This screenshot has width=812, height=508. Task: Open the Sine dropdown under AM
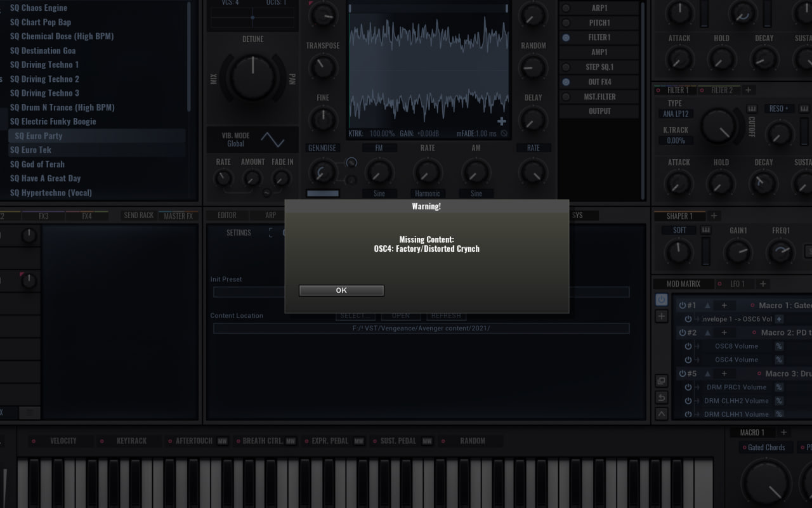(476, 193)
